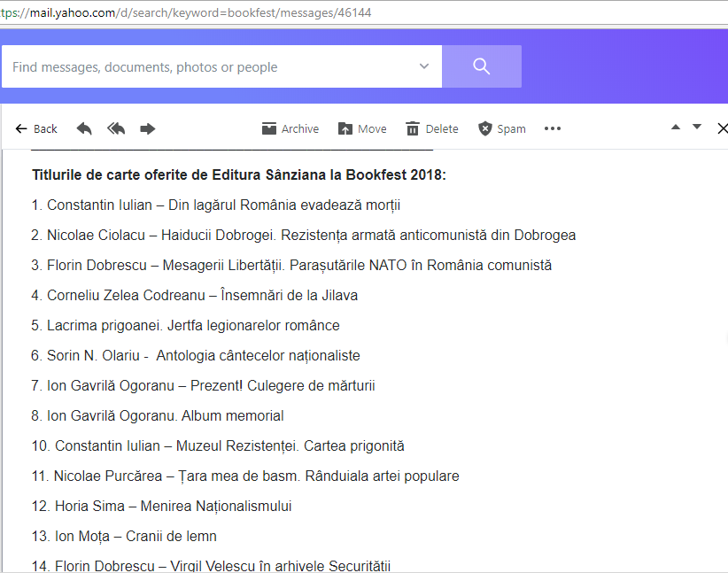Screen dimensions: 728x573
Task: Open the three-dots more actions menu
Action: click(x=553, y=129)
